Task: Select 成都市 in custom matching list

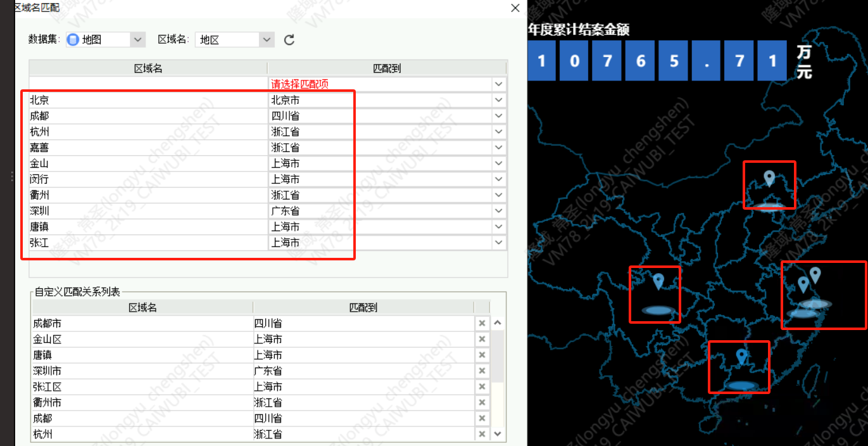Action: pos(47,323)
